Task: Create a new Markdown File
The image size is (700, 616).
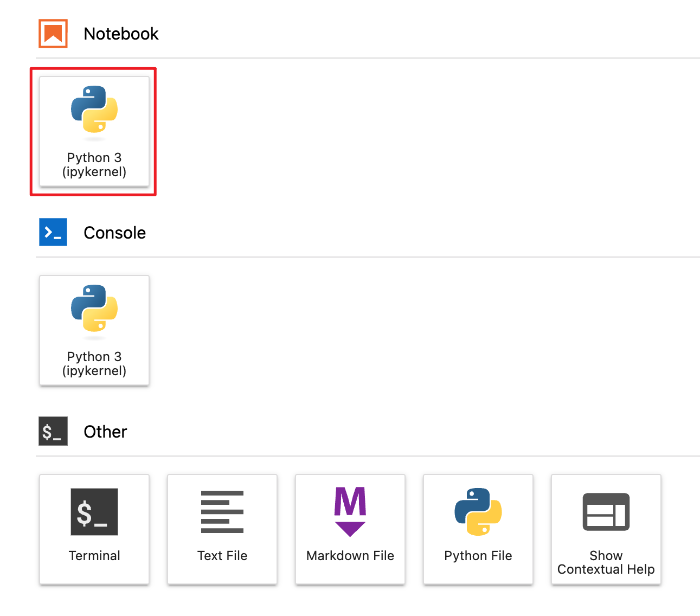Action: coord(350,530)
